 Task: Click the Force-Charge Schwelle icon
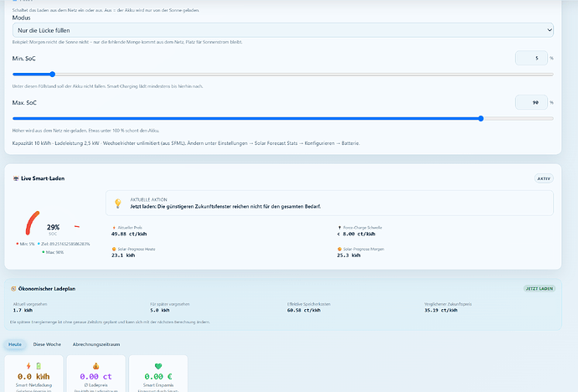(339, 228)
